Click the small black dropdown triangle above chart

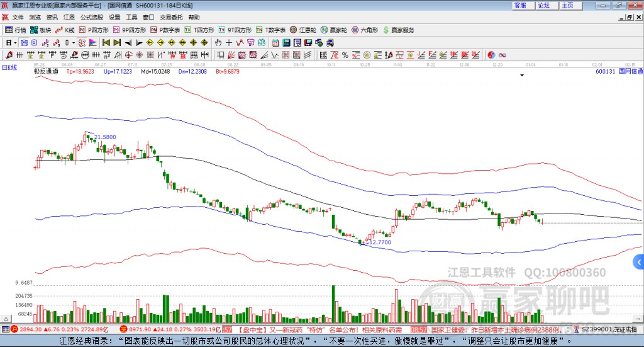[522, 75]
